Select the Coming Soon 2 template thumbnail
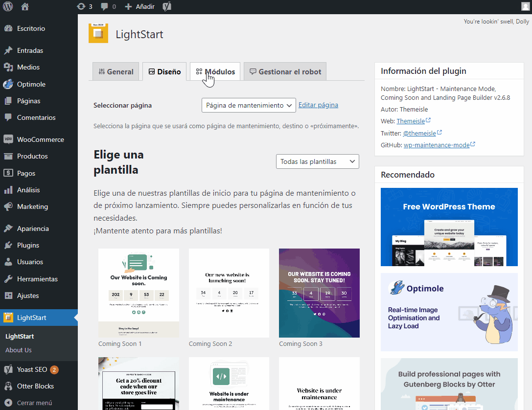The height and width of the screenshot is (410, 532). (x=229, y=293)
